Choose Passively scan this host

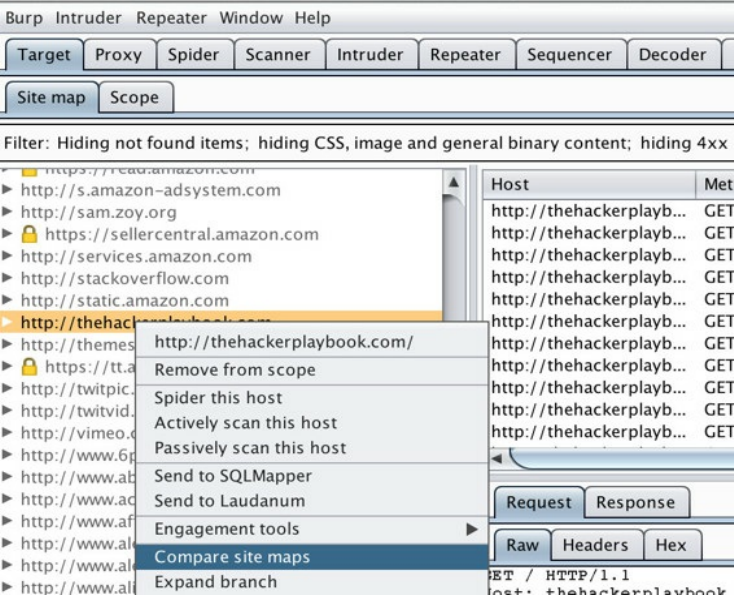click(312, 448)
